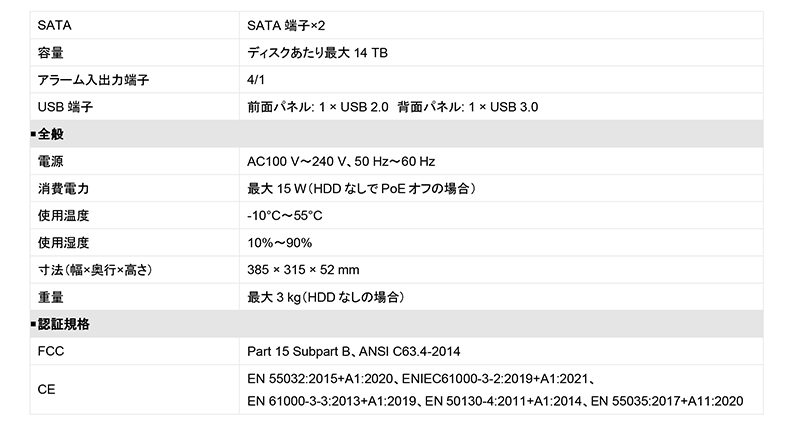Select the "4/1" alarm terminal value
Image resolution: width=800 pixels, height=440 pixels.
pyautogui.click(x=256, y=79)
